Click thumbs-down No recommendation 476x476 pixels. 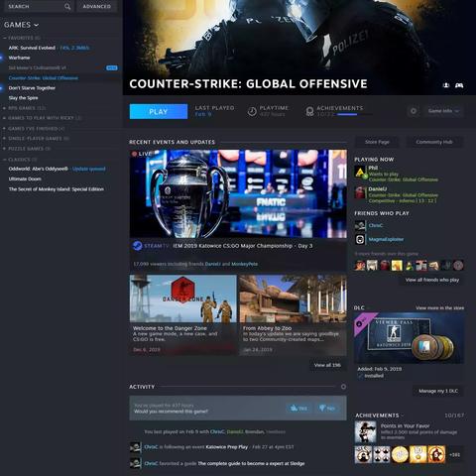click(327, 409)
